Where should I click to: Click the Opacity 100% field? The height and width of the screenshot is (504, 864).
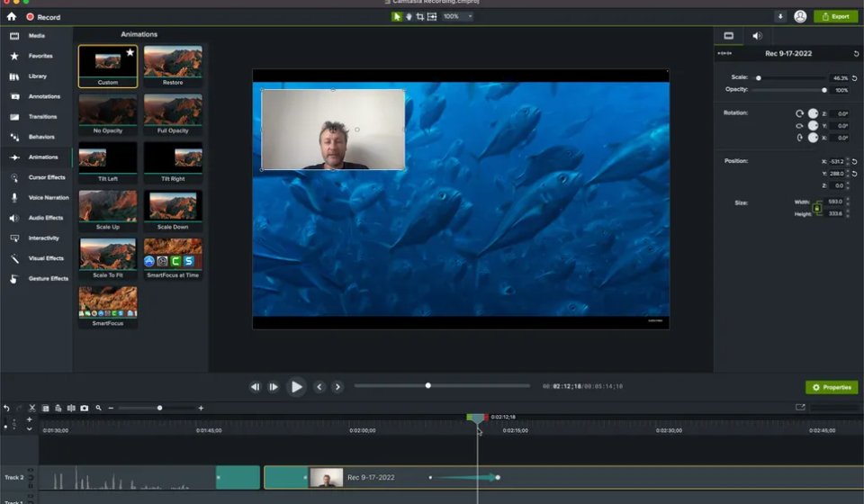click(x=841, y=90)
